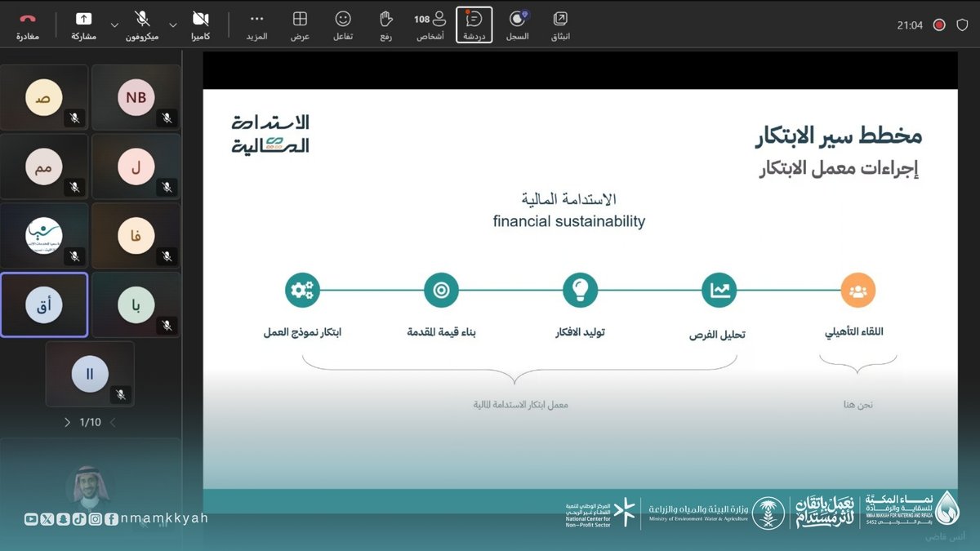The image size is (980, 551).
Task: Click the orange people icon اللقاء التأهيلي
Action: [857, 291]
